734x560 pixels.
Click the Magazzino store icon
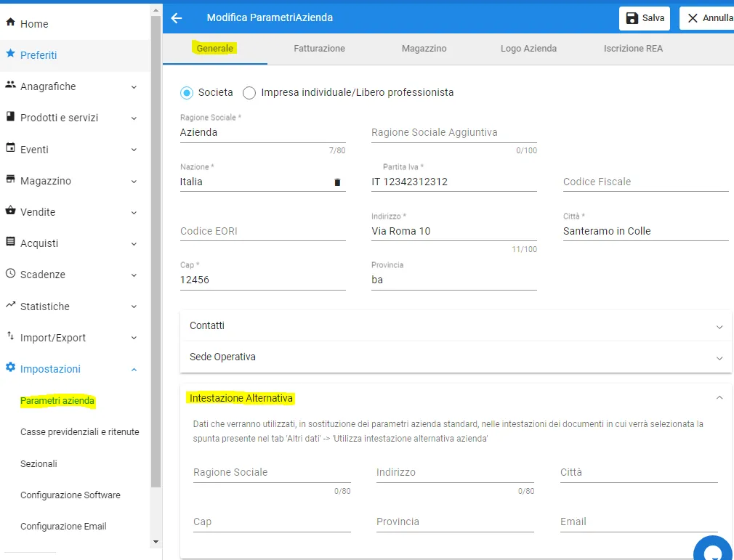coord(10,179)
